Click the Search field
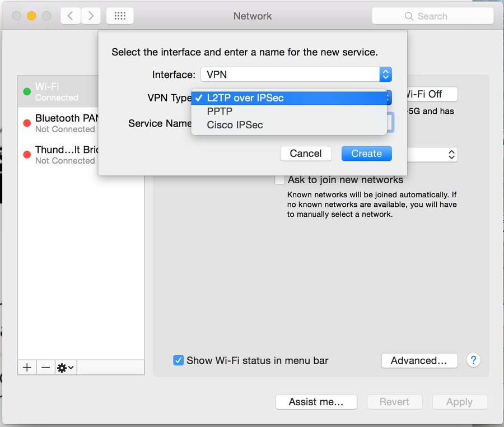This screenshot has height=427, width=504. (x=432, y=16)
